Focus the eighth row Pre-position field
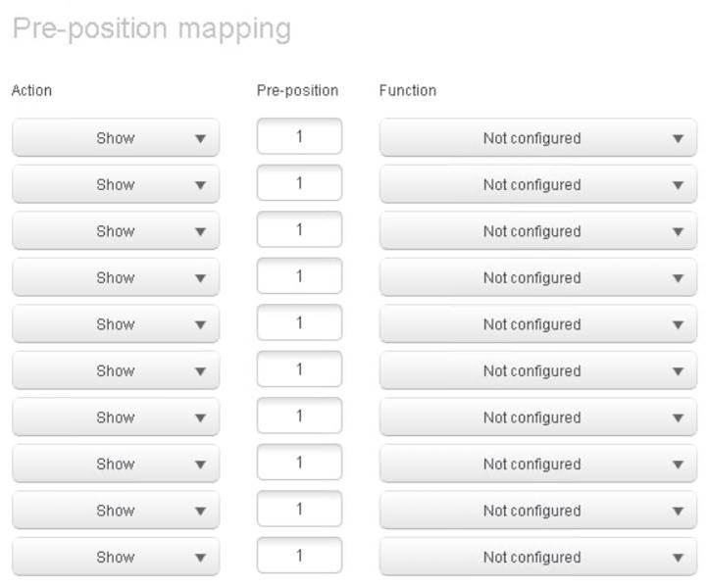The image size is (708, 588). click(299, 463)
